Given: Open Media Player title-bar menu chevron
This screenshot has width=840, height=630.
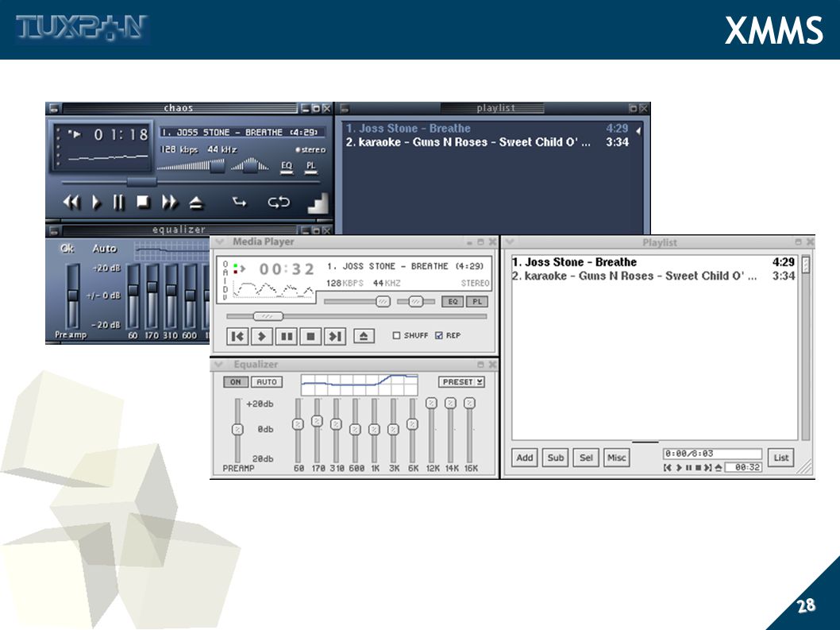Looking at the screenshot, I should (x=220, y=242).
